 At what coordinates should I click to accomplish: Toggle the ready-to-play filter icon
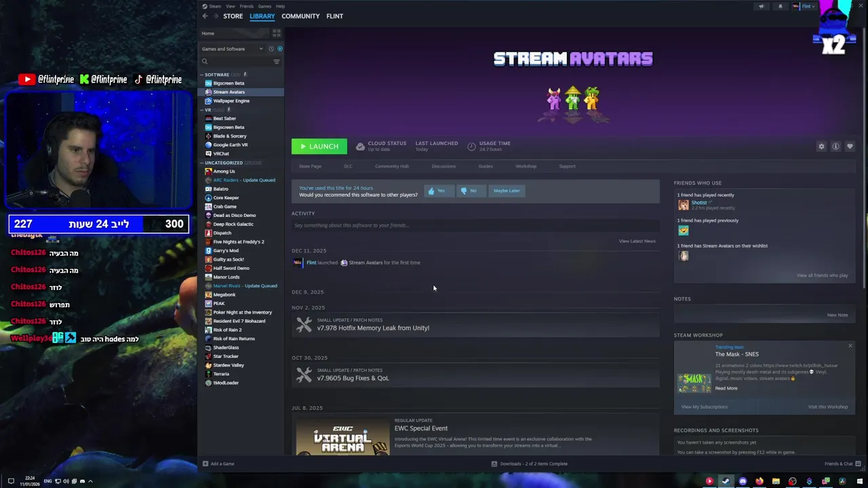tap(279, 49)
